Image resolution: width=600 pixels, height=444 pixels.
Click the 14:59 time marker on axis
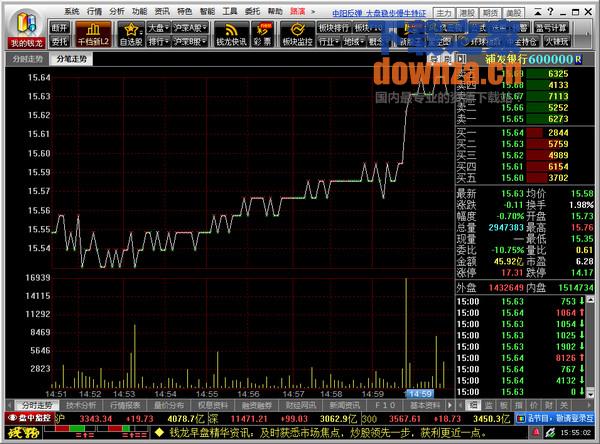coord(420,395)
